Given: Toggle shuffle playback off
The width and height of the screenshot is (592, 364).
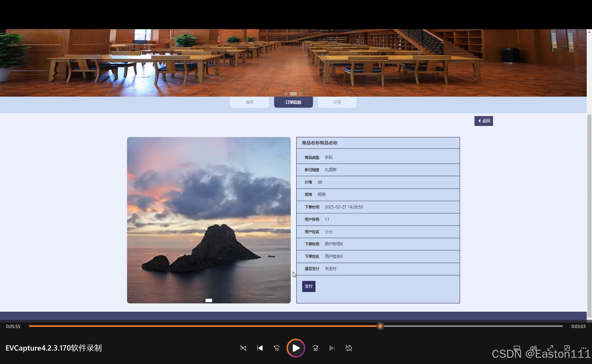Looking at the screenshot, I should pyautogui.click(x=243, y=348).
